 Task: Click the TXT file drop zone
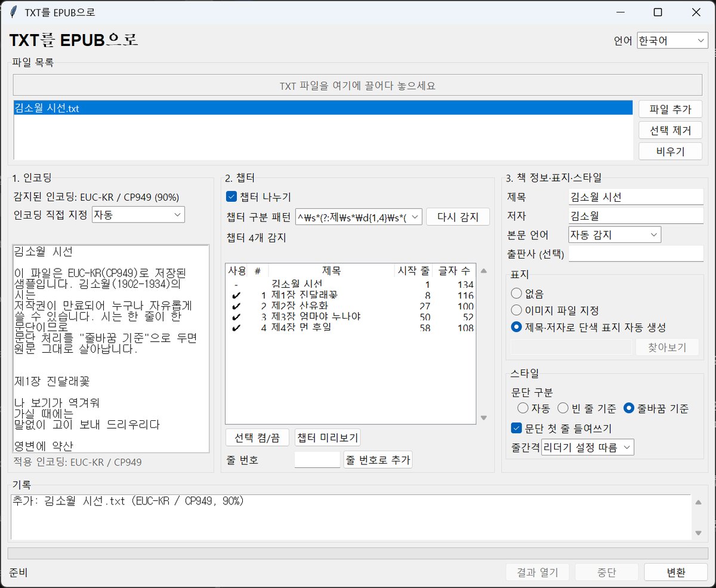coord(357,85)
